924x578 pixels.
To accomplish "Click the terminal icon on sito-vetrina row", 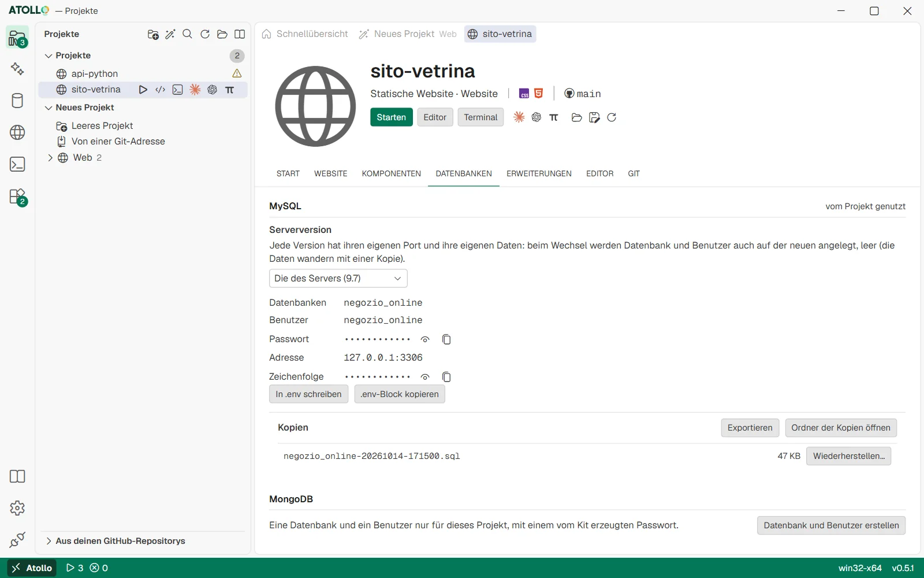I will (178, 90).
